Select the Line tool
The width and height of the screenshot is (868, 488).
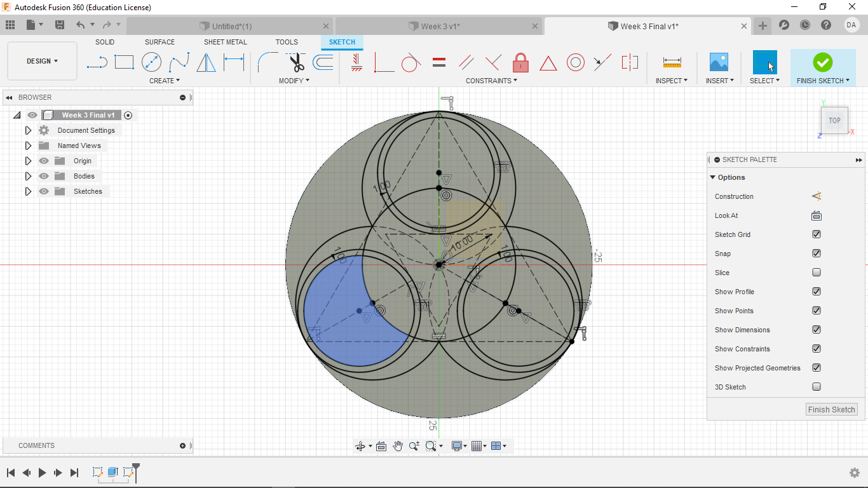click(x=97, y=62)
